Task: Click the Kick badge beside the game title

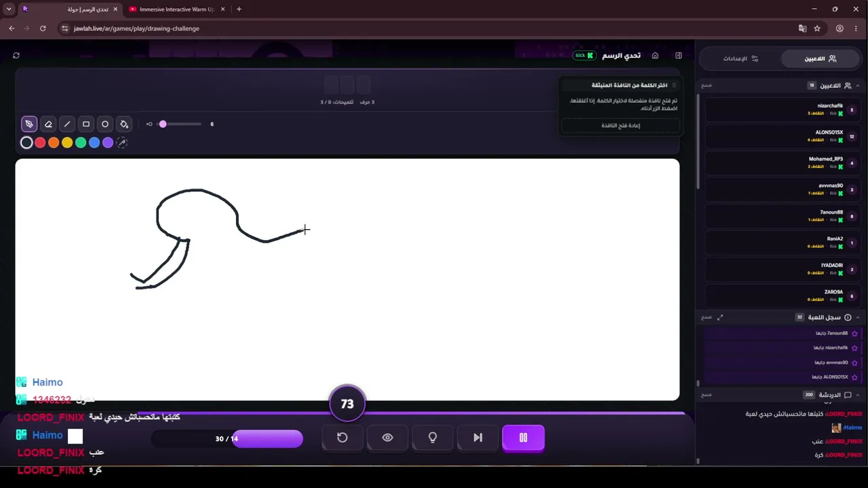Action: (584, 56)
